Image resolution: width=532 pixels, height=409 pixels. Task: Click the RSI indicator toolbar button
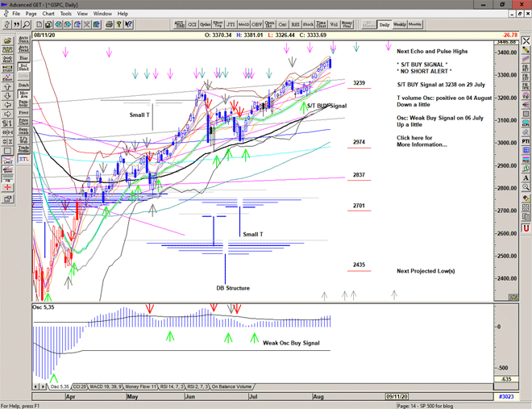pos(294,25)
